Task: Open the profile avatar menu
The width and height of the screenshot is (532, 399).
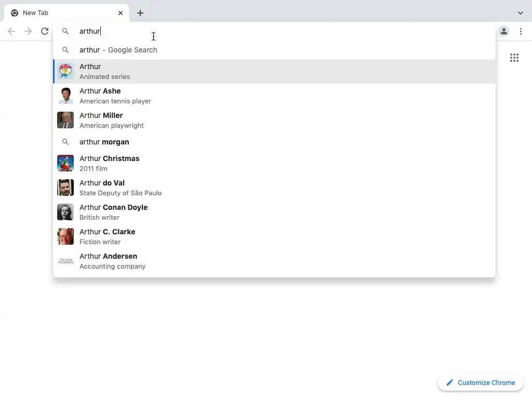Action: point(504,31)
